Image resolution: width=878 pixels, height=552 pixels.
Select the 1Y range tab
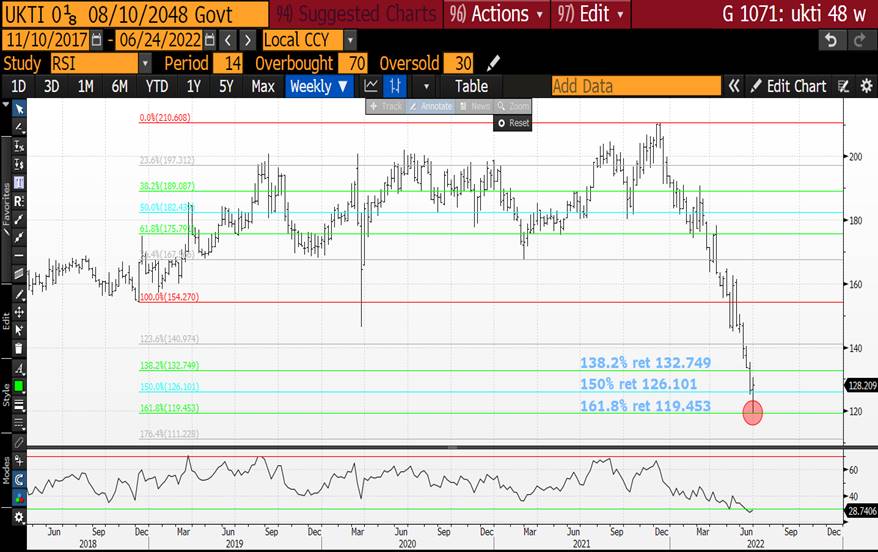click(x=194, y=86)
